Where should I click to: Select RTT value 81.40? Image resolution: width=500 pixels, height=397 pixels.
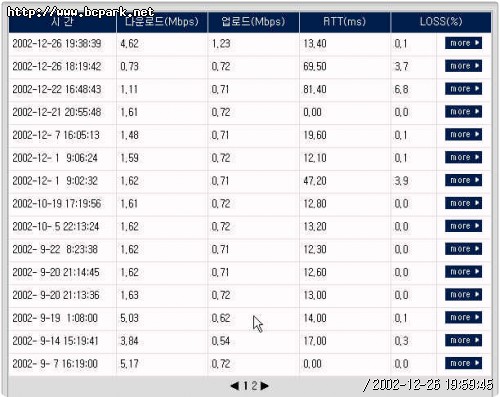[x=315, y=89]
